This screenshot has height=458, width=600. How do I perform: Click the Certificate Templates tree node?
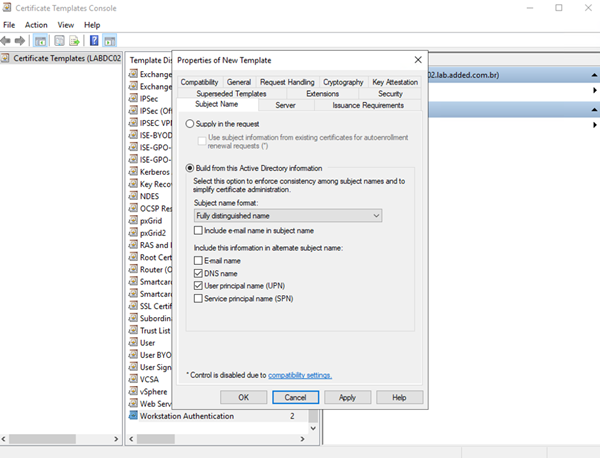click(x=60, y=58)
